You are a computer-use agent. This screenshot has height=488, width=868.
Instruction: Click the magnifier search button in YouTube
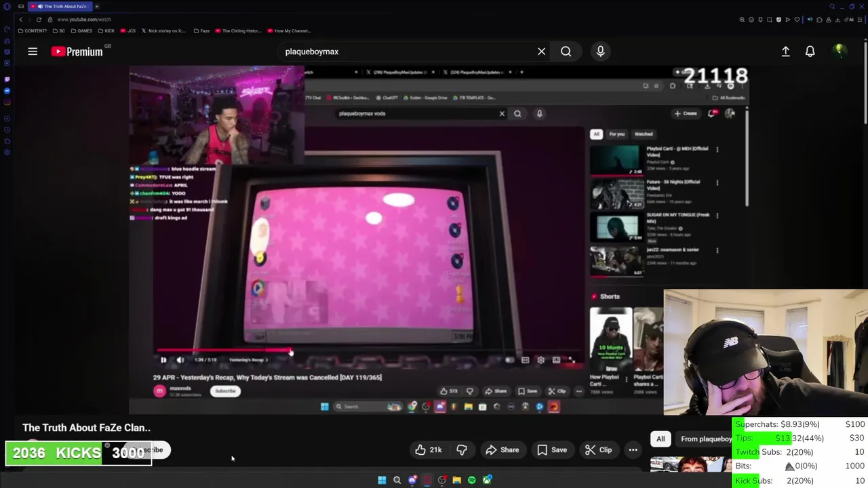[x=566, y=52]
